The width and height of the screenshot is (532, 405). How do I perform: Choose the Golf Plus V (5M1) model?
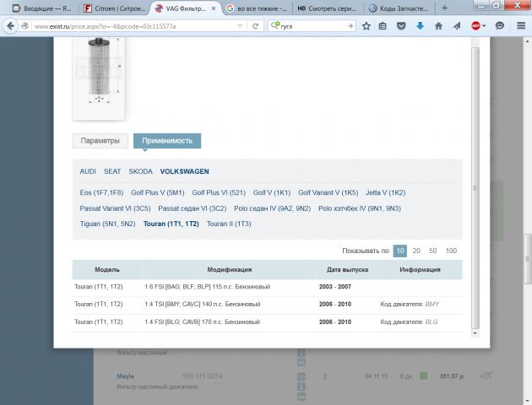point(158,192)
